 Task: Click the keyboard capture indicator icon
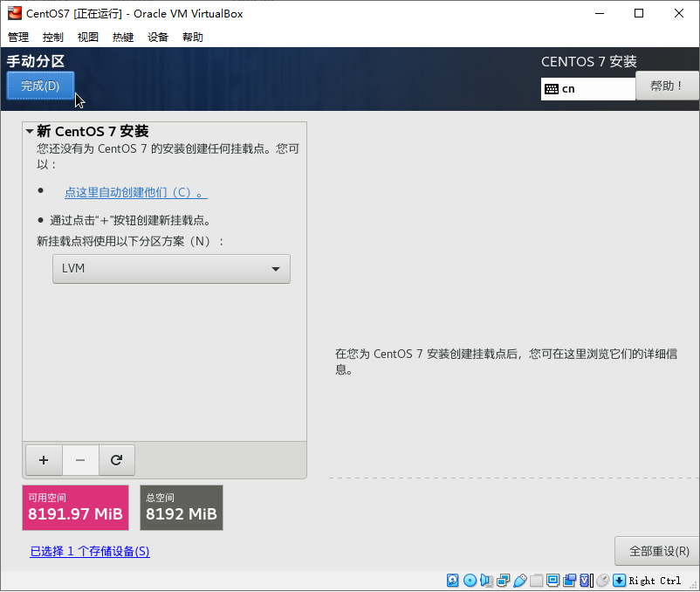click(619, 580)
